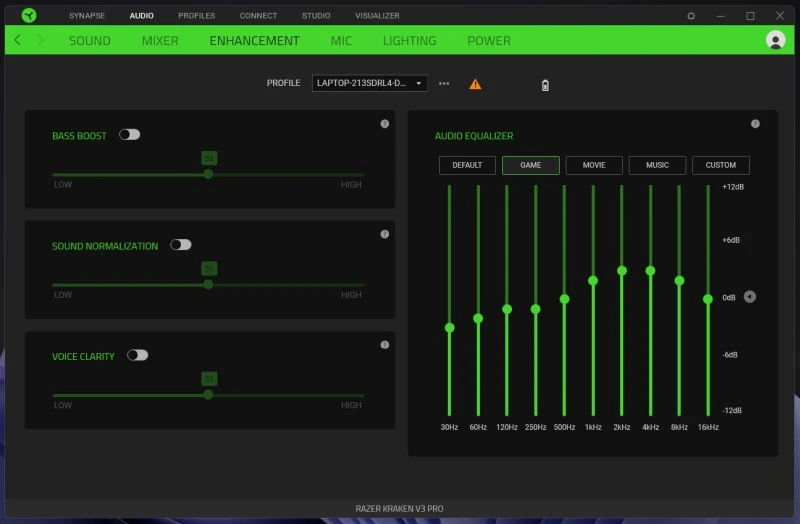
Task: Click the Bass Boost help icon
Action: 385,124
